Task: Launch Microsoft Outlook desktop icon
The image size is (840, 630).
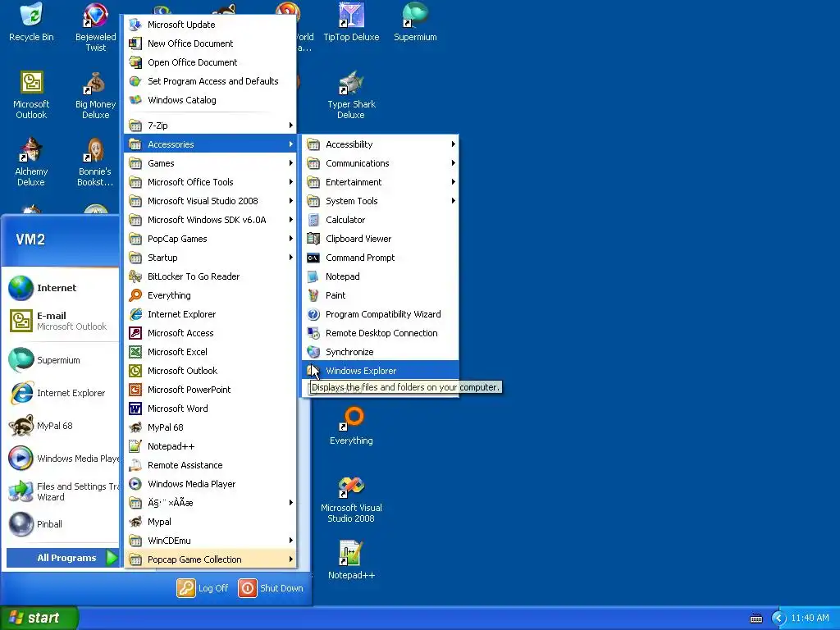Action: coord(31,95)
